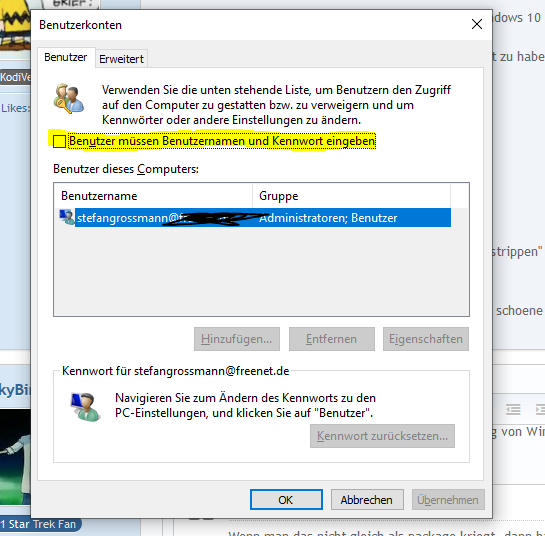Click the user accounts keys icon
The height and width of the screenshot is (536, 545).
[x=68, y=98]
